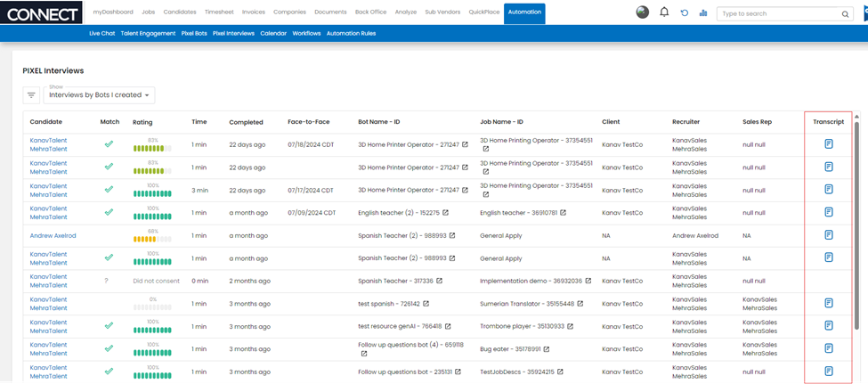Open the filter icon beside Show dropdown
This screenshot has width=868, height=384.
pos(31,94)
